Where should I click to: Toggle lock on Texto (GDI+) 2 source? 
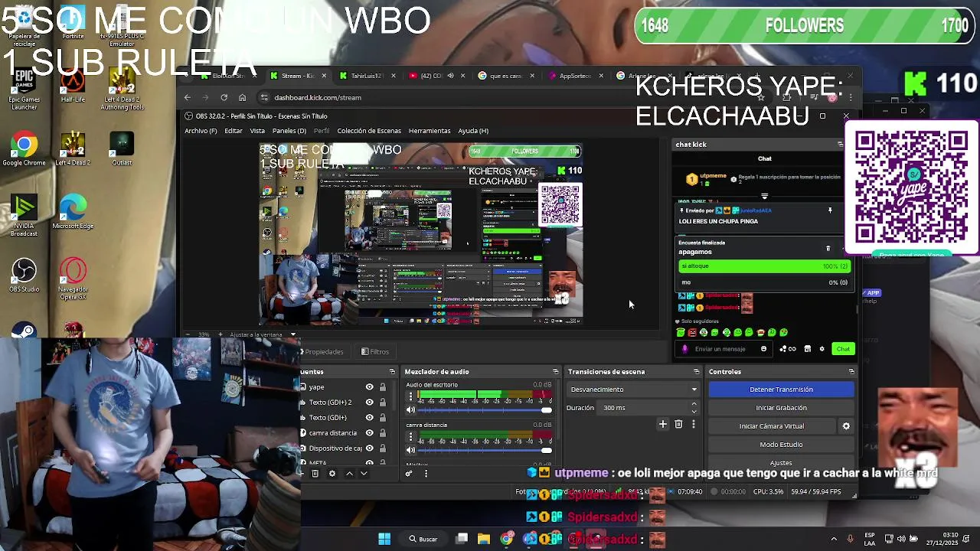(383, 403)
